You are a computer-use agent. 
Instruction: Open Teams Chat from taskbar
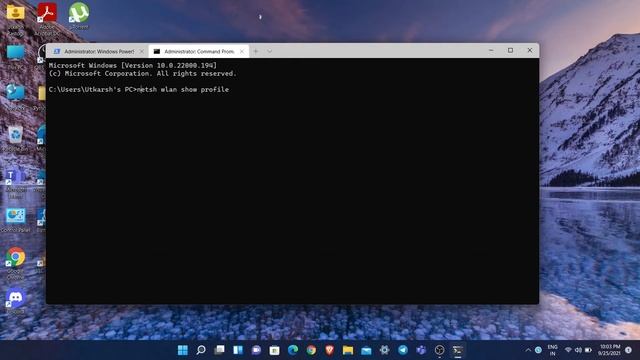click(x=256, y=350)
